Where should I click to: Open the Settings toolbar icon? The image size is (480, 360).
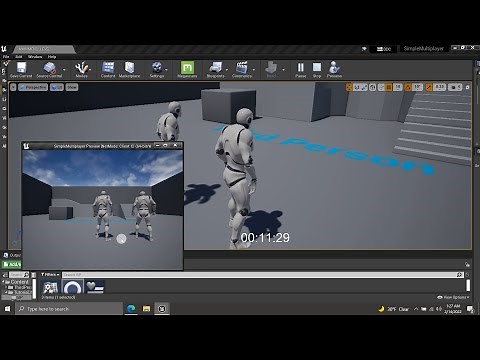(x=157, y=69)
